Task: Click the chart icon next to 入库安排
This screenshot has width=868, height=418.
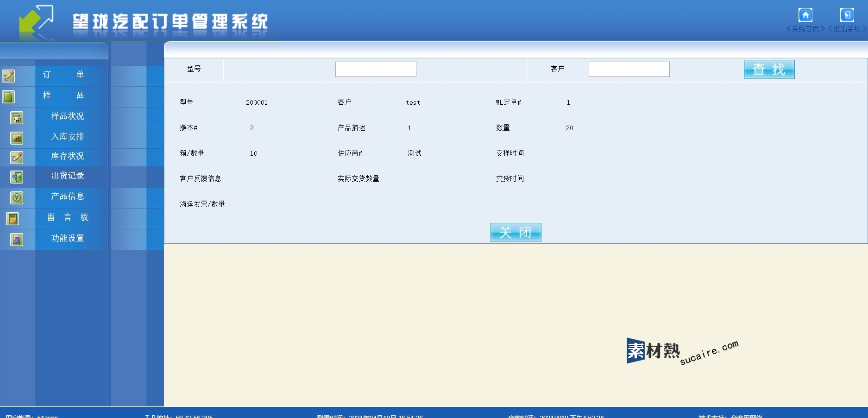Action: tap(17, 138)
